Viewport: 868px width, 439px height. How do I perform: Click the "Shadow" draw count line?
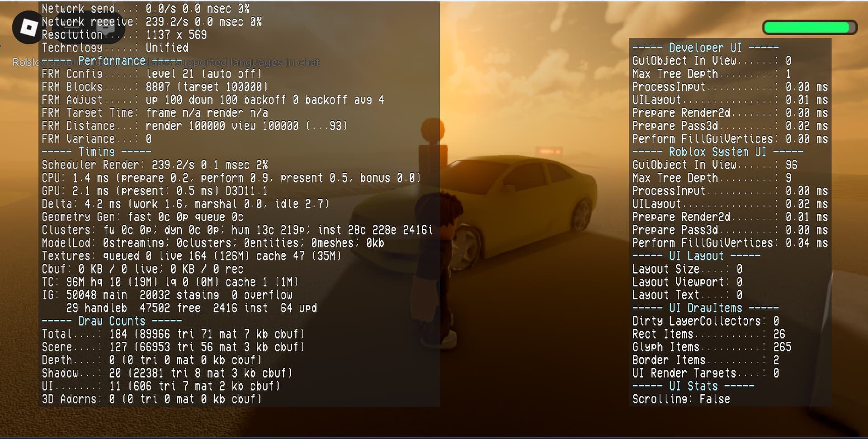point(167,374)
